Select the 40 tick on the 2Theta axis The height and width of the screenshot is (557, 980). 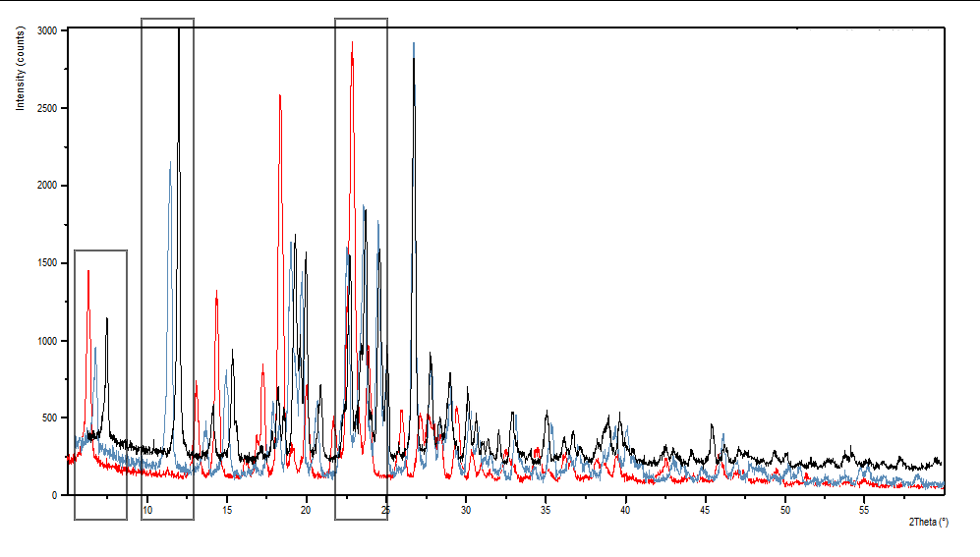[625, 511]
